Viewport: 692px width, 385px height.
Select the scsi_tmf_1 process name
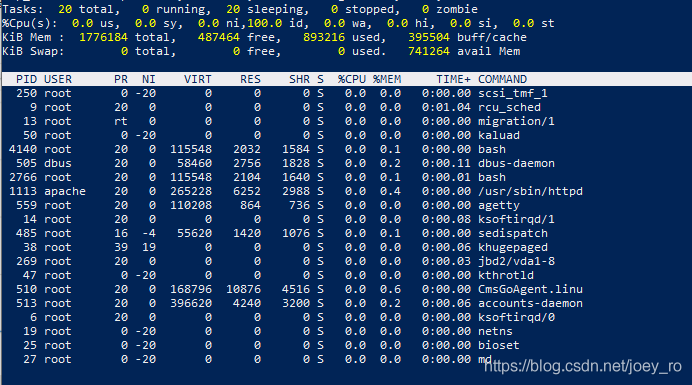[513, 94]
